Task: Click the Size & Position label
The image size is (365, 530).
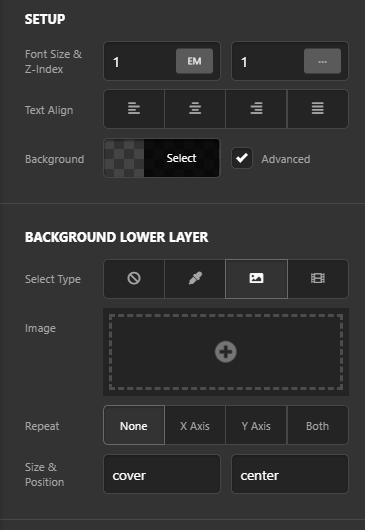Action: pos(45,475)
